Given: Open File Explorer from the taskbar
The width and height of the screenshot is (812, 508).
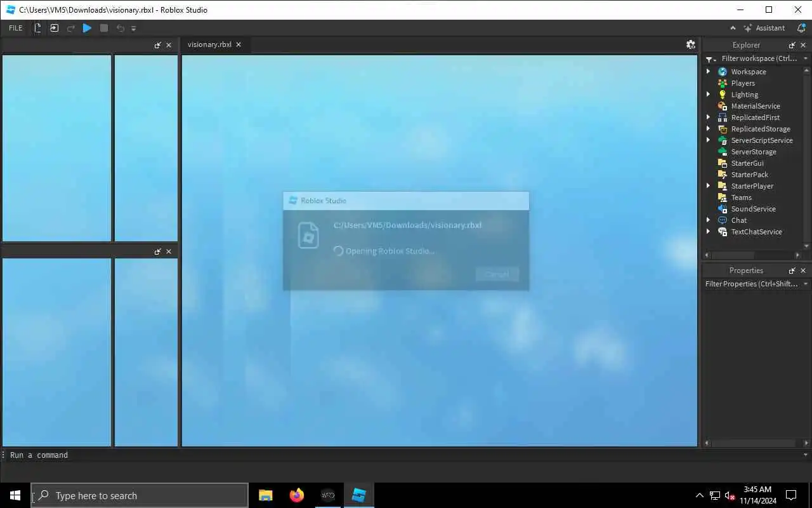Looking at the screenshot, I should [x=266, y=495].
